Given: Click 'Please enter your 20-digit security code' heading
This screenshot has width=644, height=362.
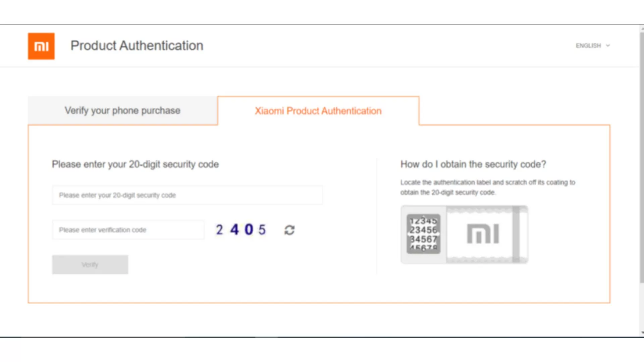Looking at the screenshot, I should pos(135,164).
